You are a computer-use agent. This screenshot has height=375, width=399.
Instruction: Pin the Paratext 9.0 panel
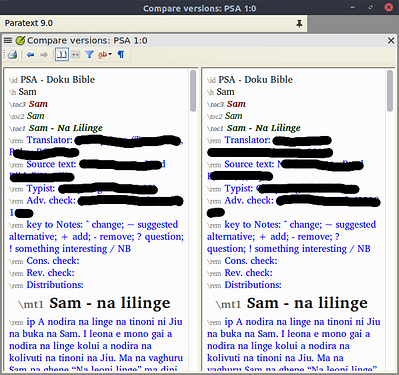299,23
